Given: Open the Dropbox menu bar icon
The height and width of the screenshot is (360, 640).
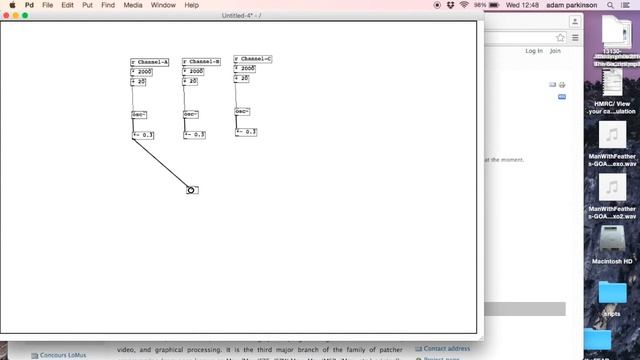Looking at the screenshot, I should pos(450,5).
